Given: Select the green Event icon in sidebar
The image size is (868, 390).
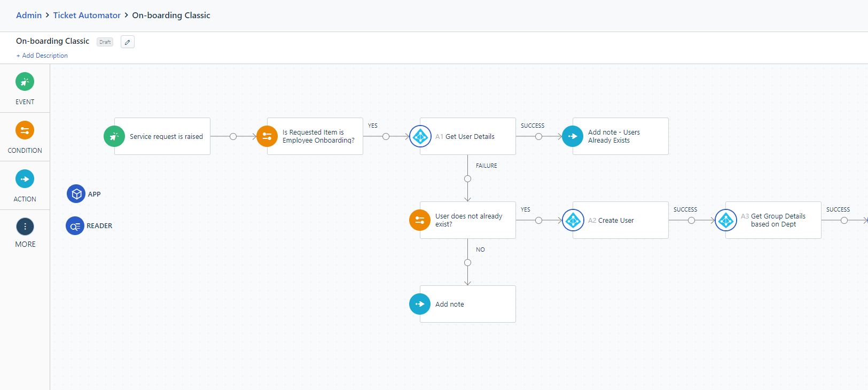Looking at the screenshot, I should coord(25,82).
